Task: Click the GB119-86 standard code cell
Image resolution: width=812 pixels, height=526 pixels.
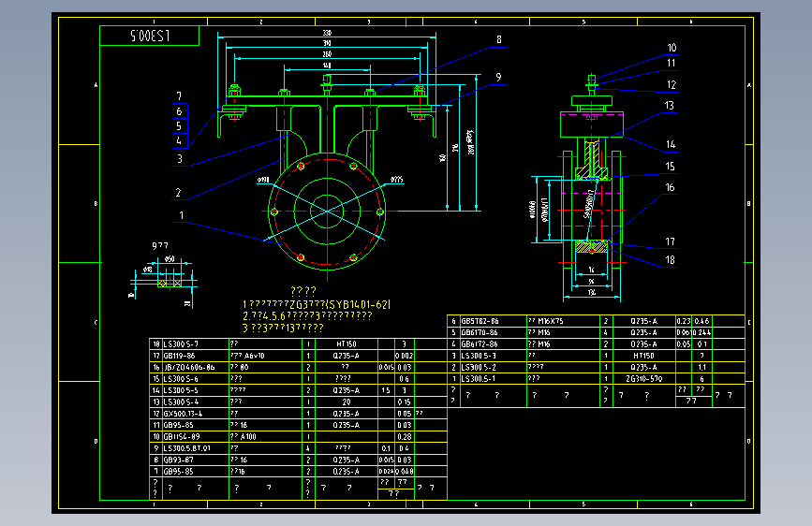Action: pos(195,356)
